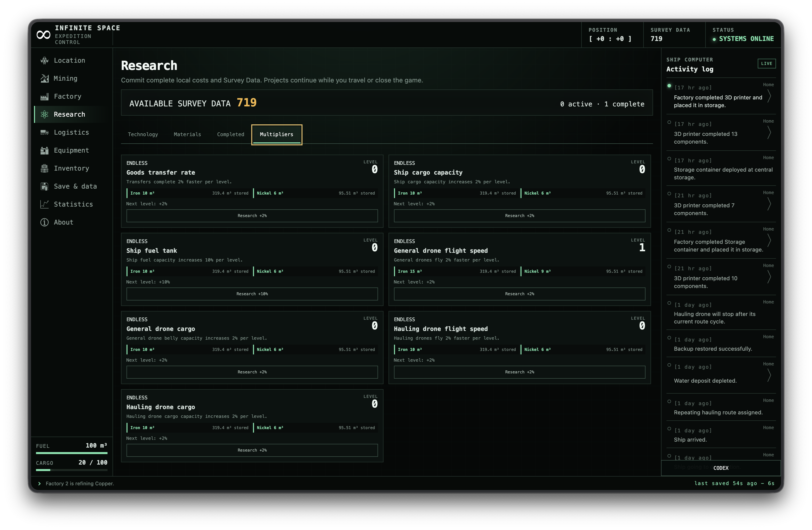The image size is (812, 530).
Task: Open the Location page
Action: point(72,60)
